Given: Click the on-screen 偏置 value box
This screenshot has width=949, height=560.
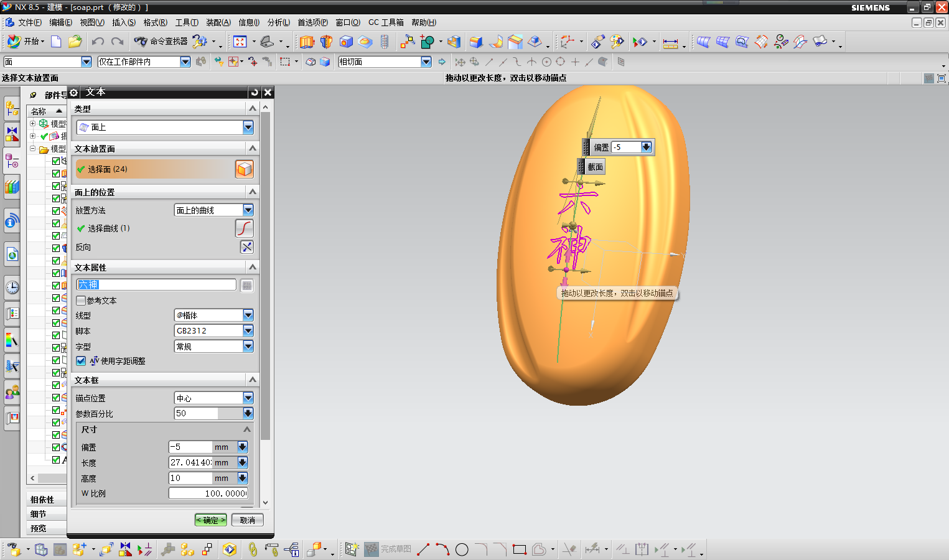Looking at the screenshot, I should pyautogui.click(x=626, y=147).
